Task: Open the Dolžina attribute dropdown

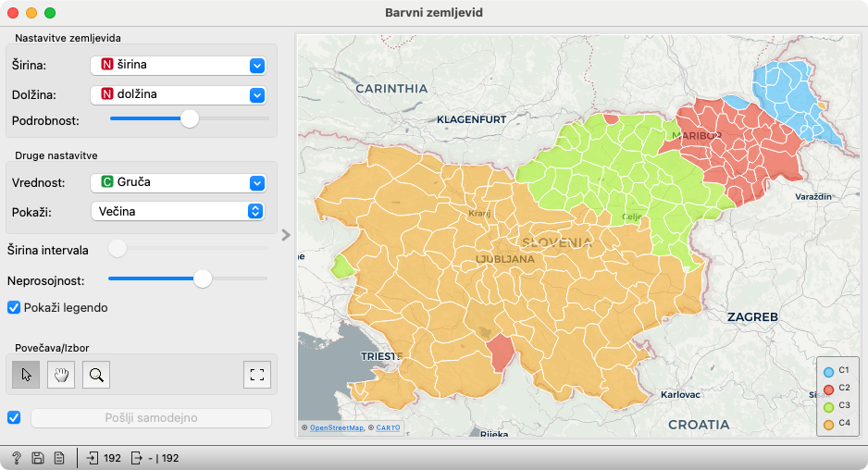Action: click(179, 94)
